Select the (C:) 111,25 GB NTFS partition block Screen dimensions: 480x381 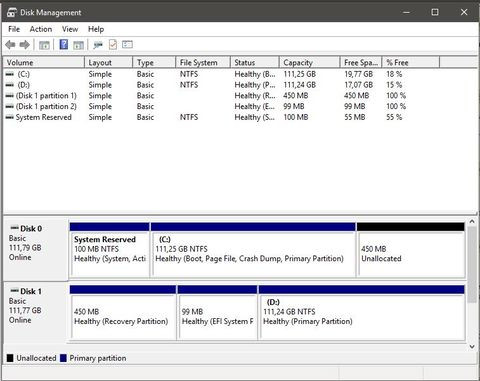pyautogui.click(x=253, y=250)
